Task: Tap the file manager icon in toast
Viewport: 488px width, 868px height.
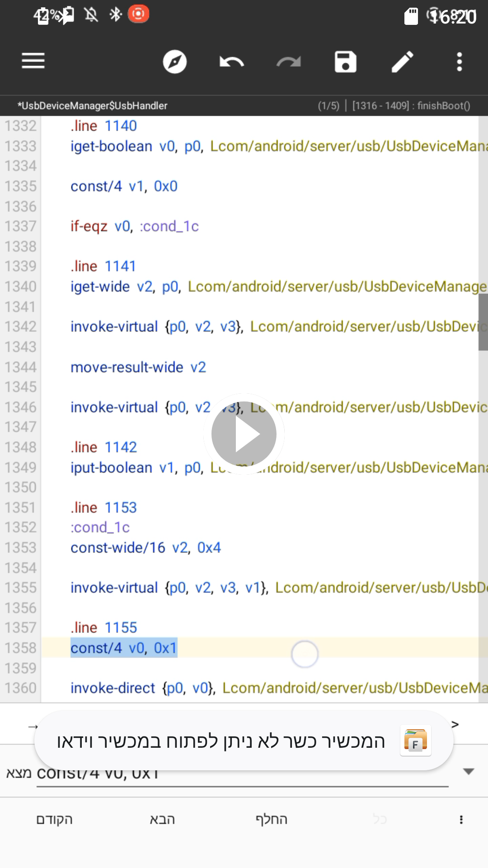Action: tap(415, 741)
